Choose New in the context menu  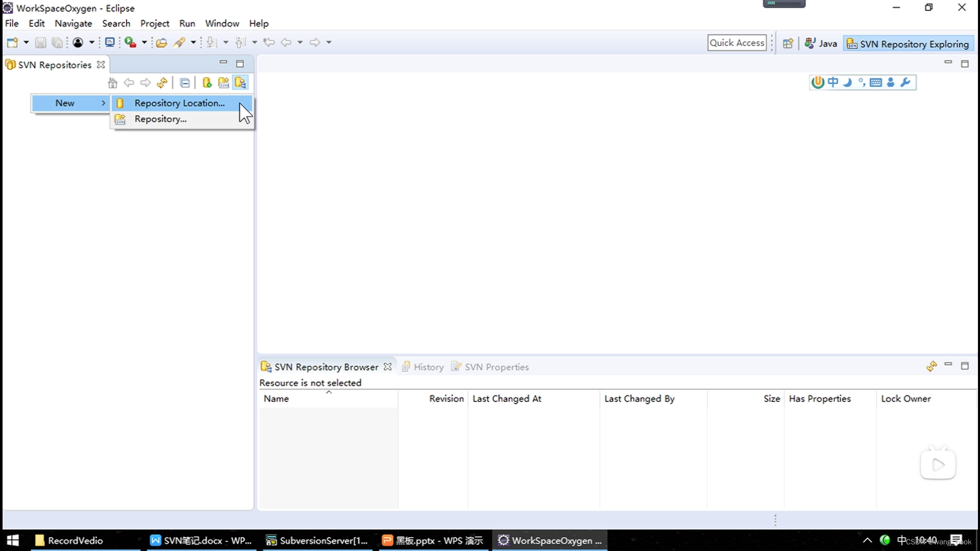click(x=71, y=103)
